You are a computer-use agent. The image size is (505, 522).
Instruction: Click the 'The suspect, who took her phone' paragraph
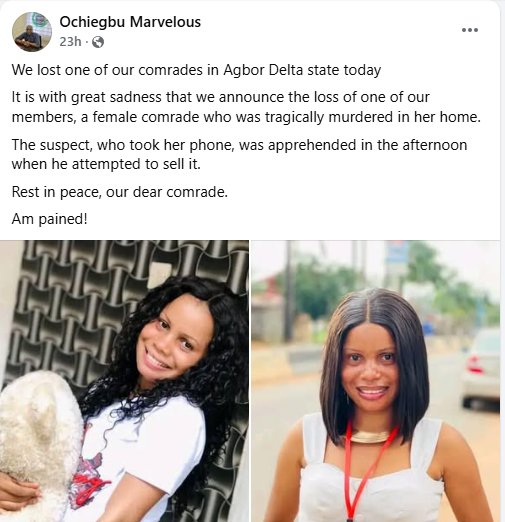(x=239, y=154)
